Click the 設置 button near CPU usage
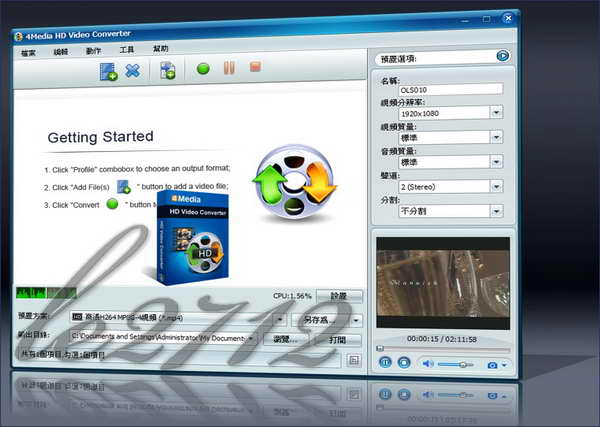600x427 pixels. [338, 296]
